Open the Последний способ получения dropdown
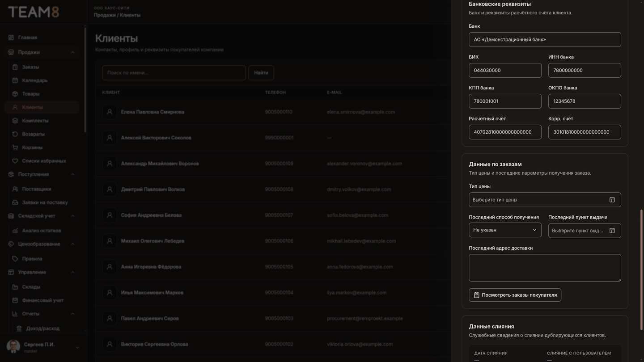 [505, 230]
